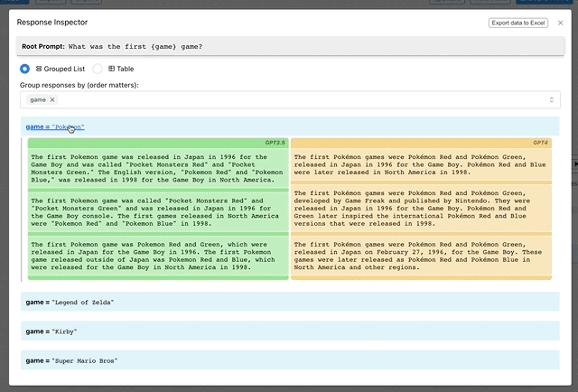Close the Response Inspector dialog
Viewport: 578px width, 392px height.
(x=560, y=23)
